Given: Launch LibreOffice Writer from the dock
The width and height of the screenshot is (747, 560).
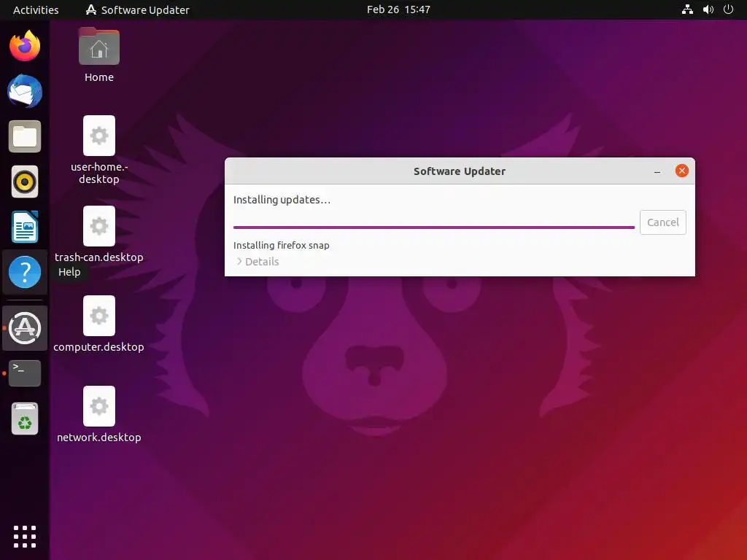Looking at the screenshot, I should pyautogui.click(x=25, y=227).
